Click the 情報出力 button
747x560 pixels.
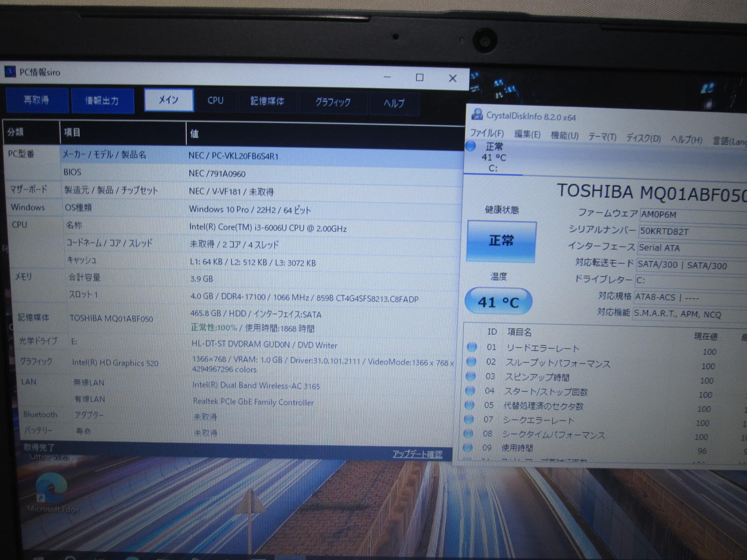click(x=102, y=101)
